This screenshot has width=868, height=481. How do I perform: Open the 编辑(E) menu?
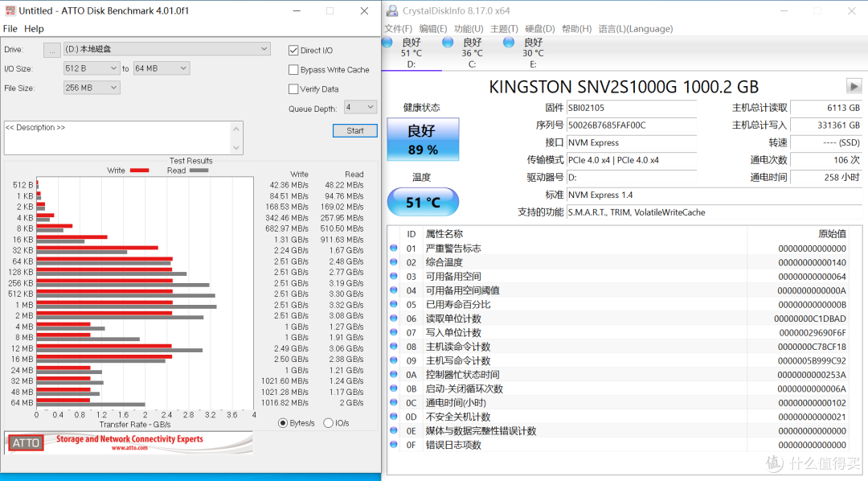coord(433,29)
